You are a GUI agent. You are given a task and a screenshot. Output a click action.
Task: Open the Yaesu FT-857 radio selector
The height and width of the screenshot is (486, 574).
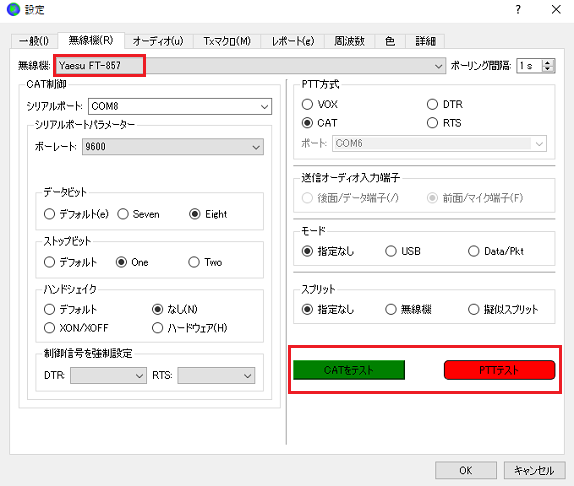[x=250, y=66]
